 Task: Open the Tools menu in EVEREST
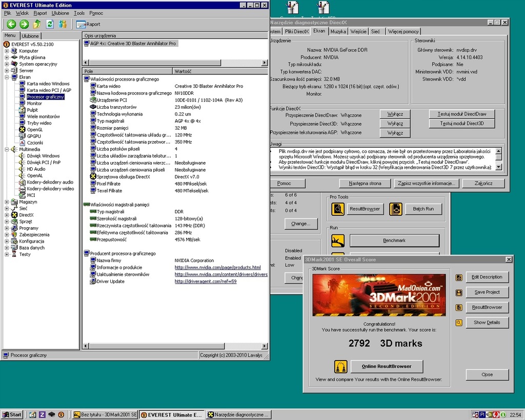click(x=79, y=13)
